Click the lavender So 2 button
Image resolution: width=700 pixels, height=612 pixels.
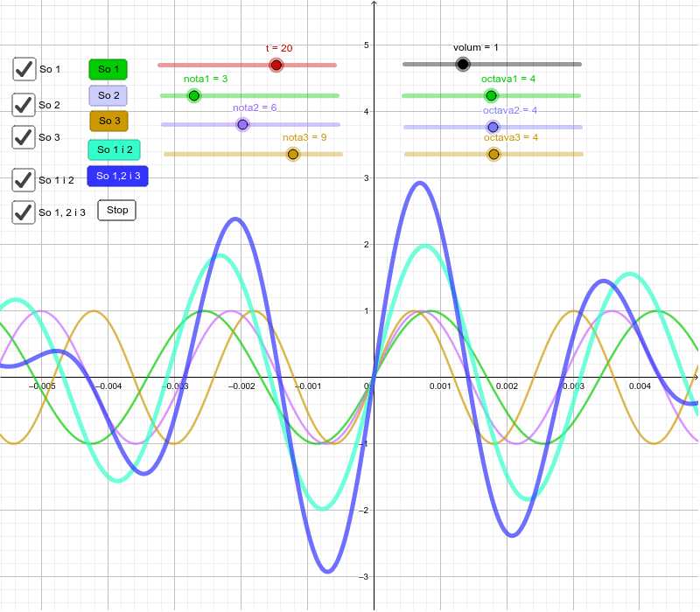click(108, 95)
